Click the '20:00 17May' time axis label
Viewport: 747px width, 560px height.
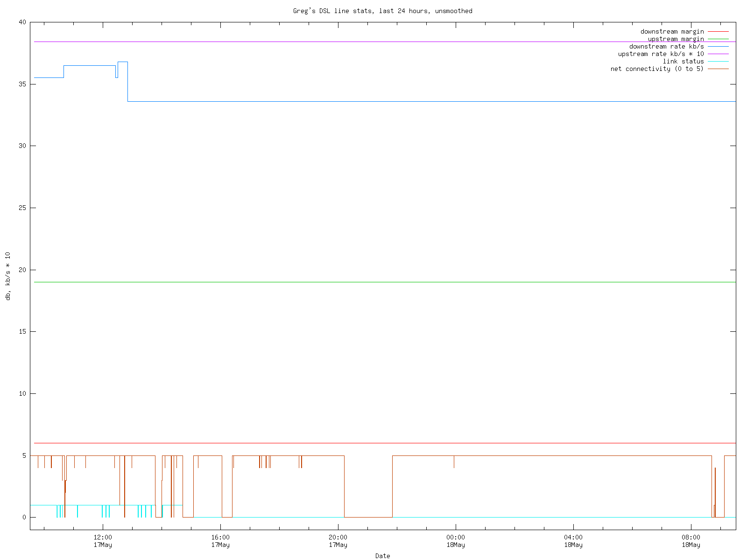(338, 541)
